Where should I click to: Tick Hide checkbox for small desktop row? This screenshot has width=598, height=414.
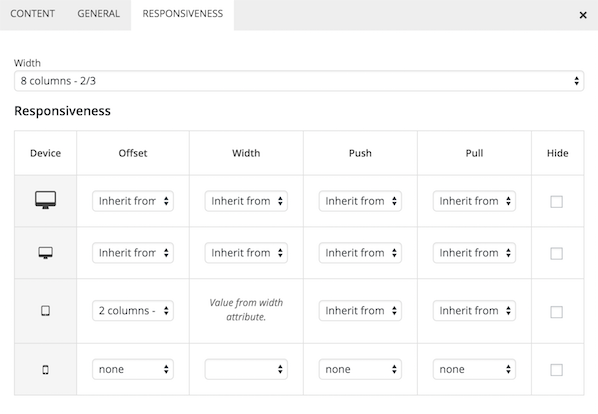click(x=556, y=254)
